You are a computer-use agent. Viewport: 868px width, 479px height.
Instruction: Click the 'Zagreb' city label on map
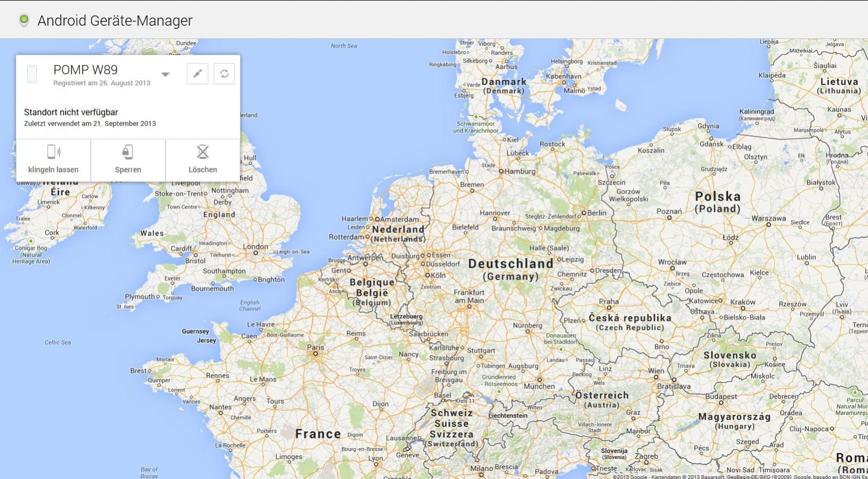click(646, 457)
